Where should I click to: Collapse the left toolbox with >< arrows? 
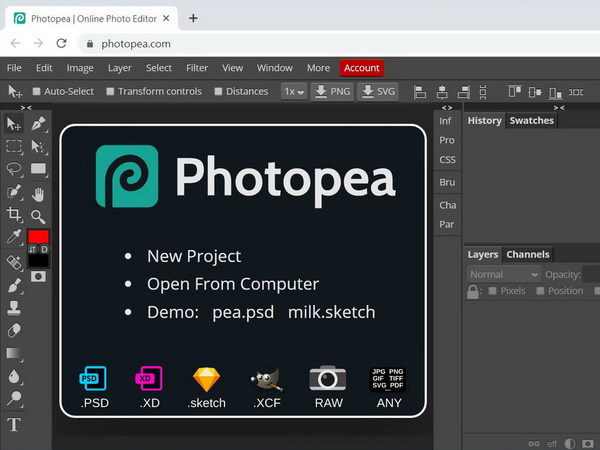pos(26,108)
